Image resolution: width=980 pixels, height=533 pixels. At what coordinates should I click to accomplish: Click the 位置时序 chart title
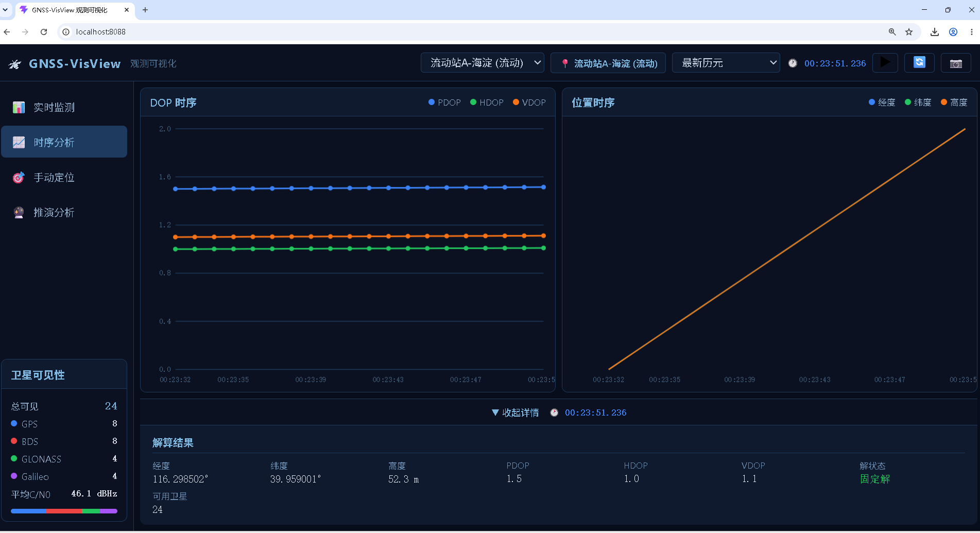pyautogui.click(x=593, y=102)
